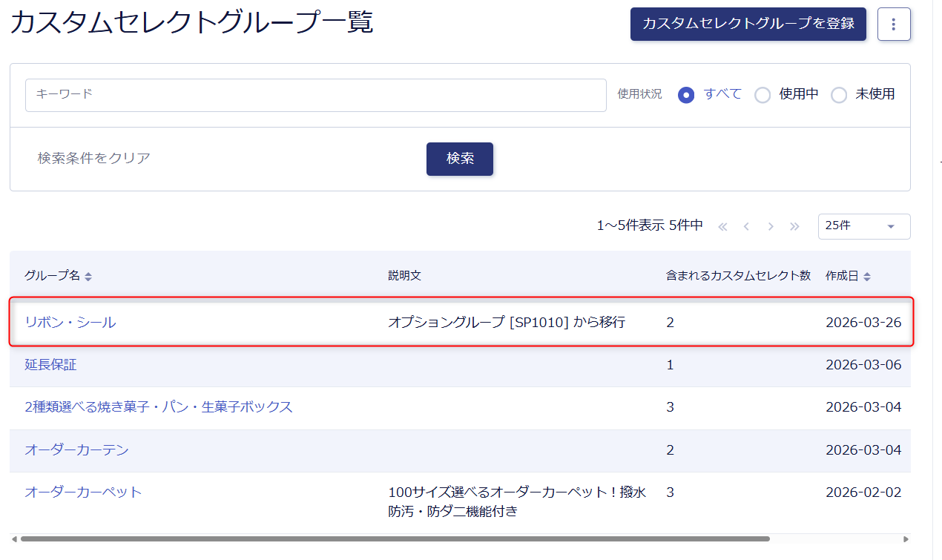Jump to last page of results
Viewport: 942px width, 560px height.
(794, 226)
